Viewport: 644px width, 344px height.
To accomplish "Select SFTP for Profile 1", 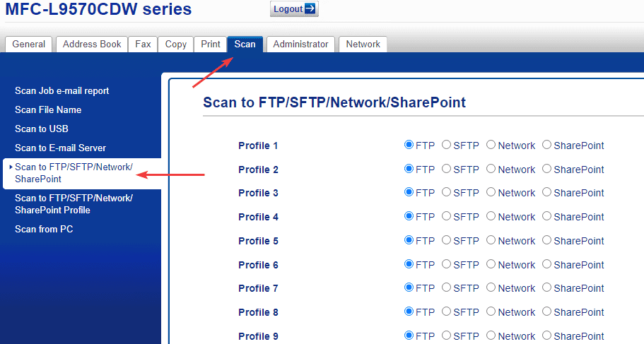I will 446,145.
